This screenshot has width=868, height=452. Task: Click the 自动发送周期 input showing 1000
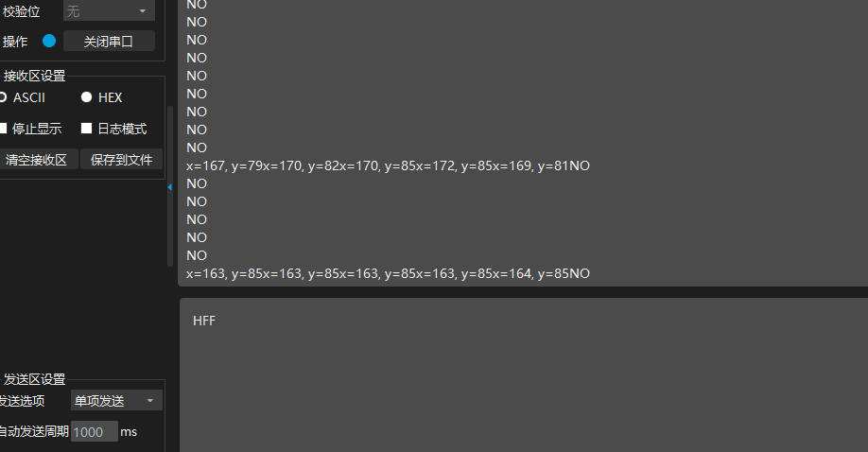94,431
